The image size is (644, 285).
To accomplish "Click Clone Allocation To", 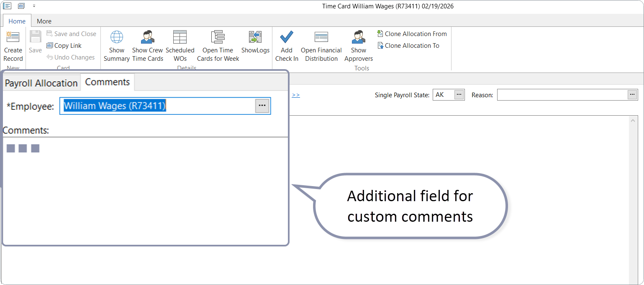I will [408, 46].
